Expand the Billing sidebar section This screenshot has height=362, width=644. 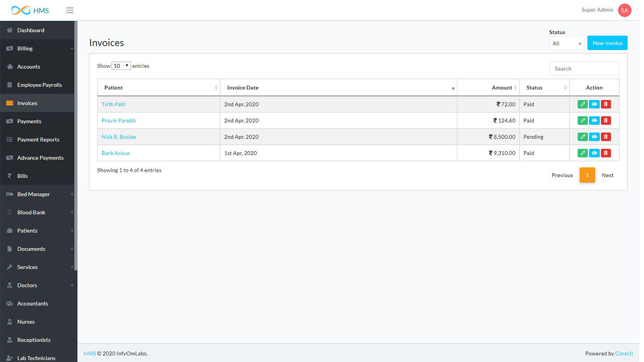[38, 49]
